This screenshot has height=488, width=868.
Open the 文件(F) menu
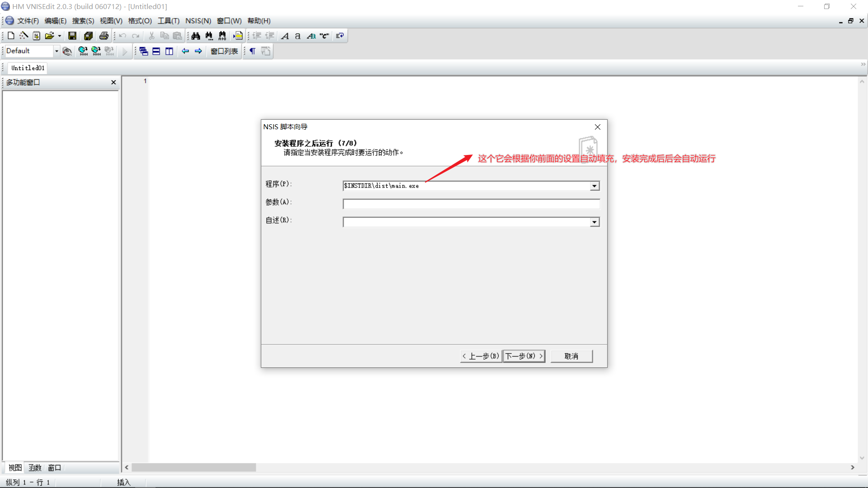coord(28,21)
